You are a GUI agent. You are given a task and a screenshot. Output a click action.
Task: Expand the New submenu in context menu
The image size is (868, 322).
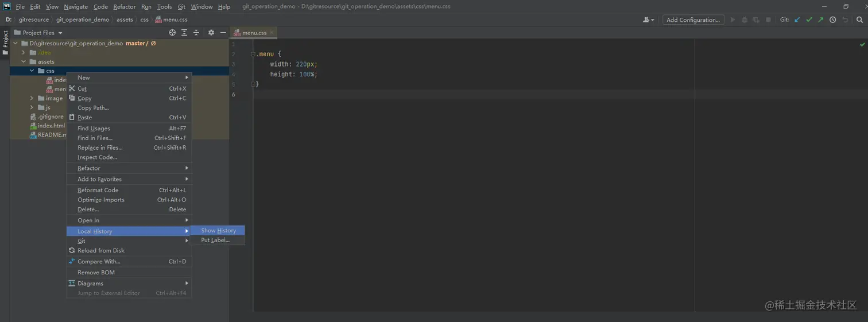[x=129, y=77]
